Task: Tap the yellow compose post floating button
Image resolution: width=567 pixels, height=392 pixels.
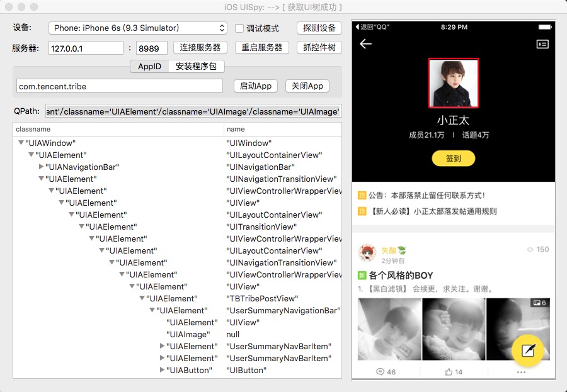Action: (527, 350)
